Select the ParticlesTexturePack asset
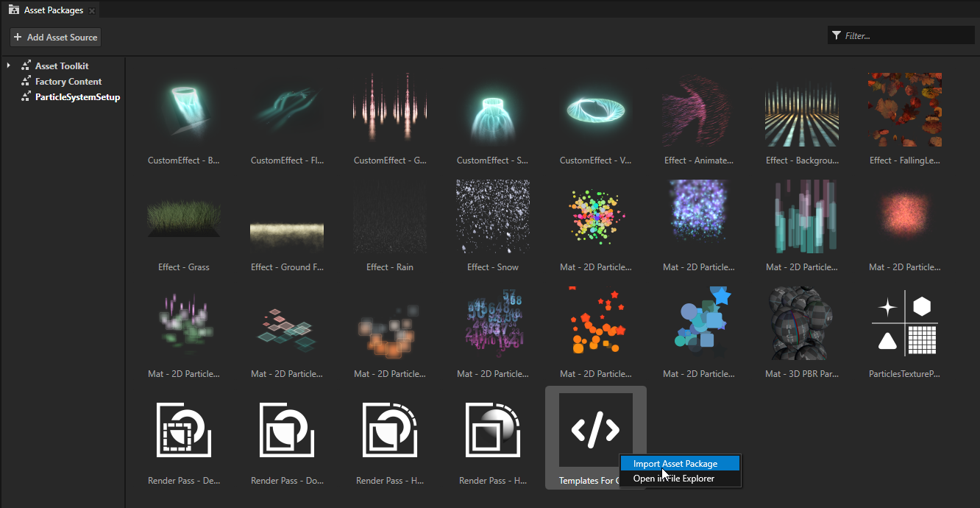980x508 pixels. (x=904, y=322)
